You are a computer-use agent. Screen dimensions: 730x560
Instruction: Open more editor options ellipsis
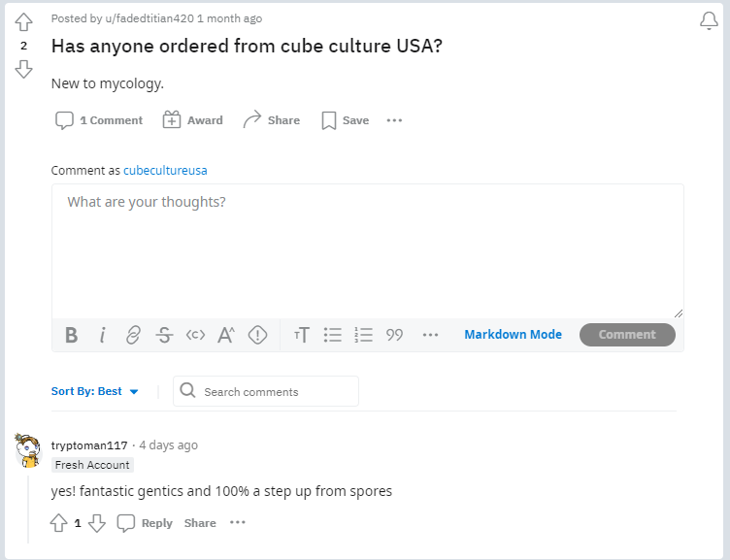430,335
